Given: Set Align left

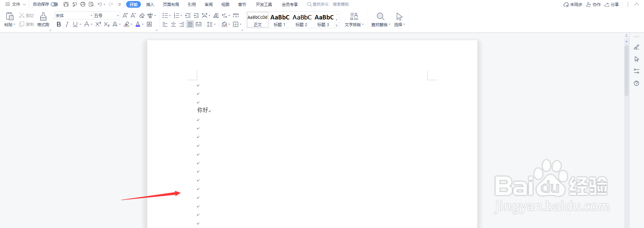Looking at the screenshot, I should (165, 24).
